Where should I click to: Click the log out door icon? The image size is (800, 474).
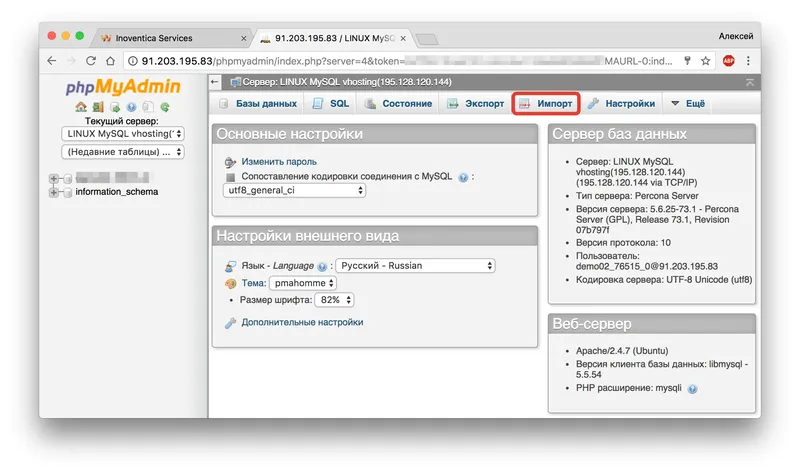tap(98, 107)
